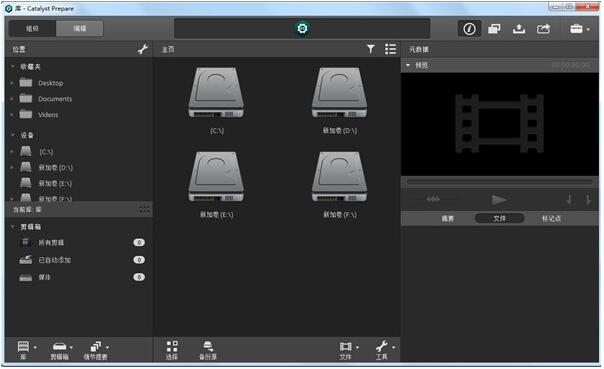Expand the (C:\) drive arrow in sidebar
The width and height of the screenshot is (604, 369).
coord(12,152)
